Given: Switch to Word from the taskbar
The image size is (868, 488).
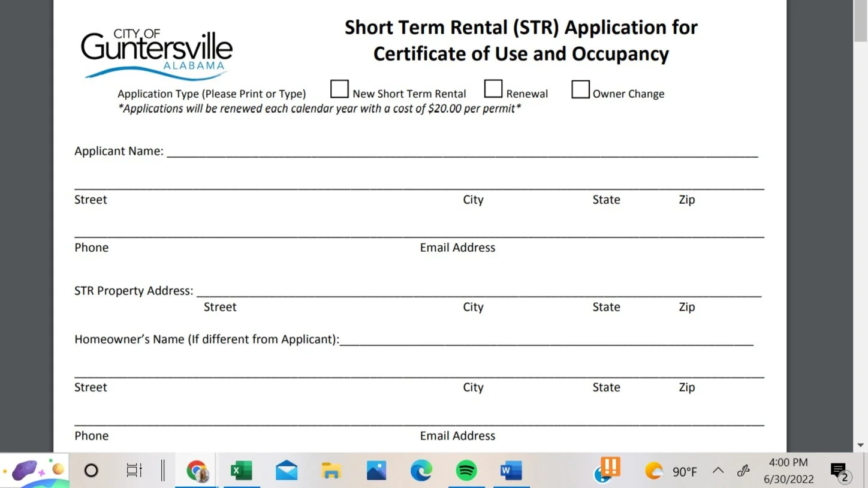Looking at the screenshot, I should [x=511, y=471].
